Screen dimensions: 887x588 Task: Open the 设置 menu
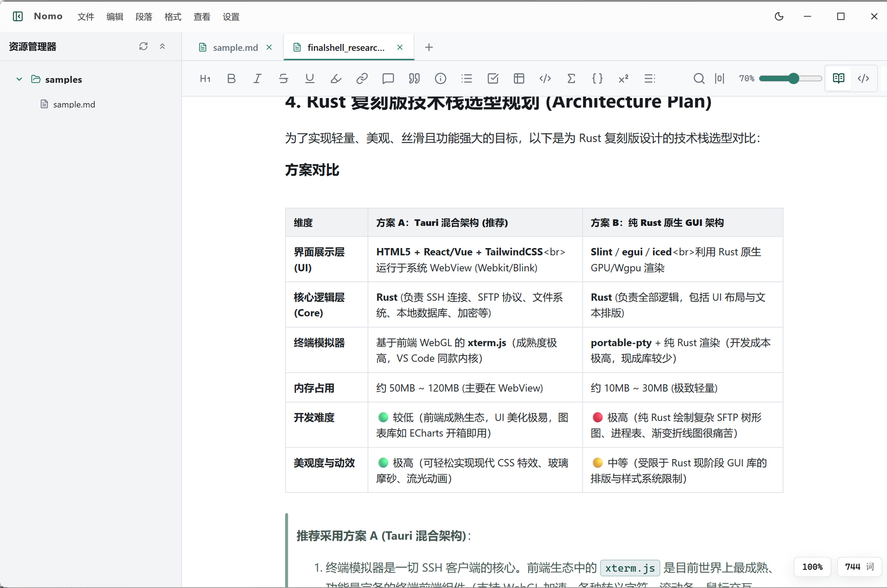[x=231, y=17]
